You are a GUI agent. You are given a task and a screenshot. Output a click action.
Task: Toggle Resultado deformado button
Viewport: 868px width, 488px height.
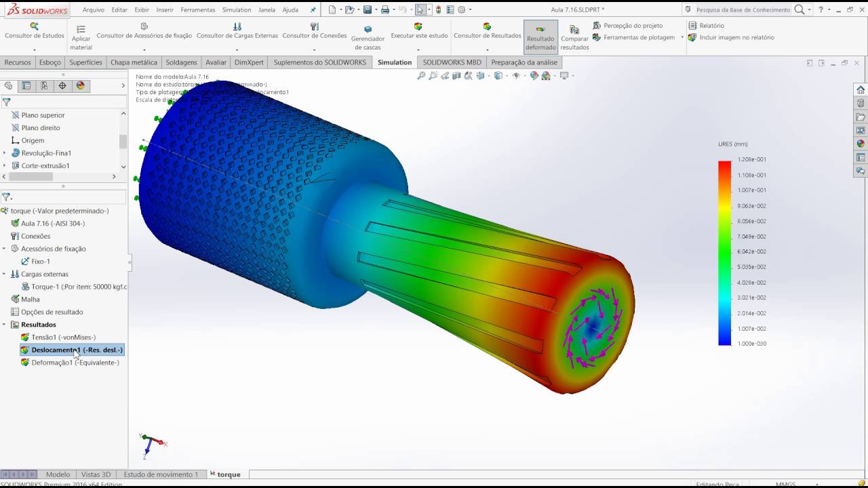click(x=540, y=37)
